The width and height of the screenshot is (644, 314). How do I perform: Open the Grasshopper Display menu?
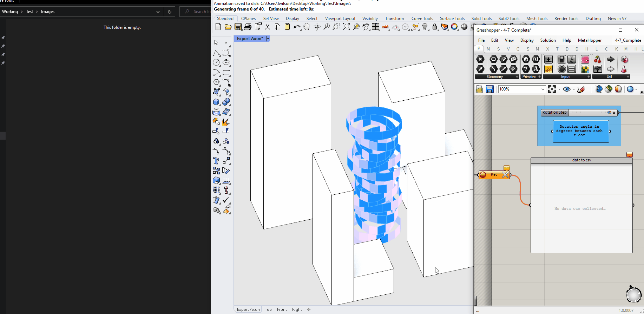pyautogui.click(x=527, y=40)
